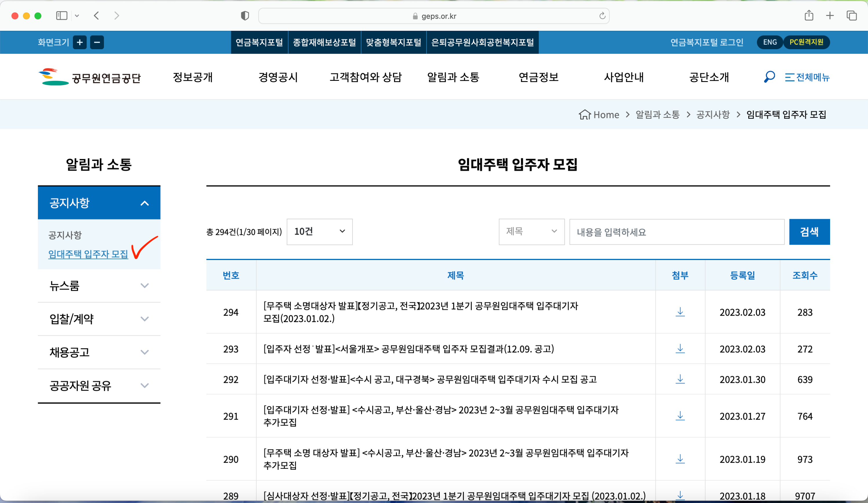
Task: Download attachment for notice number 294
Action: [680, 312]
